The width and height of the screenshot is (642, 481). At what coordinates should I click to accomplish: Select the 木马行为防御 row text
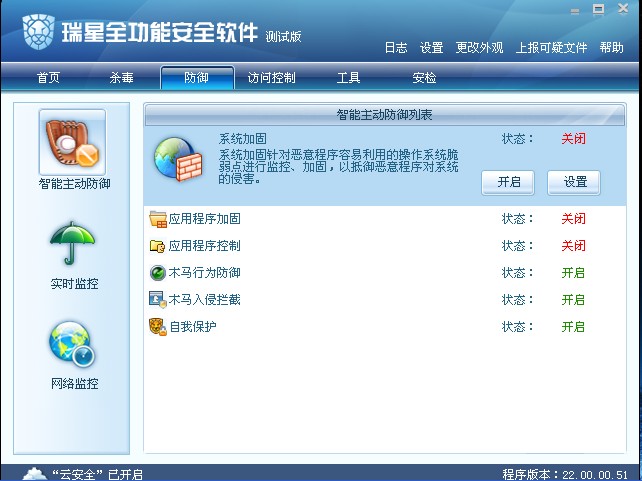click(205, 273)
